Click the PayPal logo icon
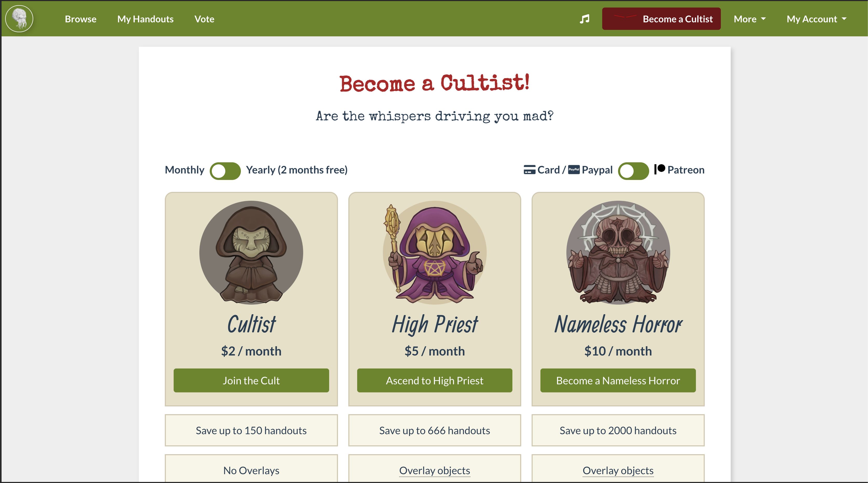 point(574,170)
